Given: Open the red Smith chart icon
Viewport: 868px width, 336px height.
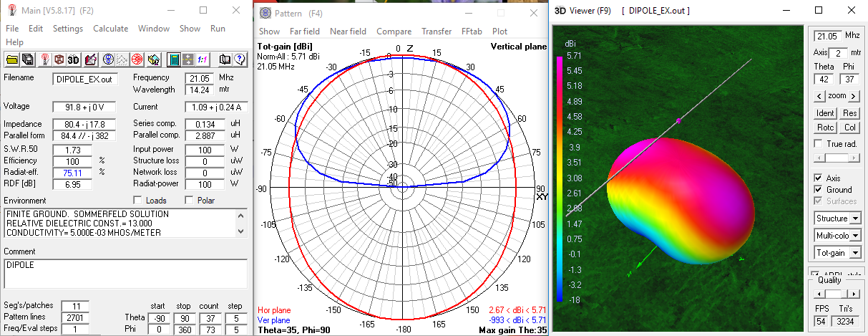Looking at the screenshot, I should point(137,59).
